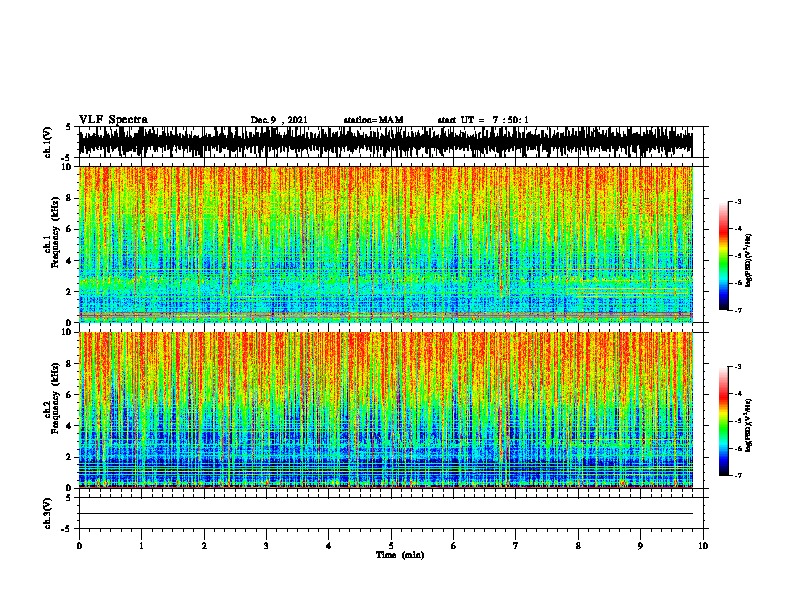The image size is (792, 612).
Task: Click the "ch.1(V)" waveform axis label
Action: coord(48,142)
